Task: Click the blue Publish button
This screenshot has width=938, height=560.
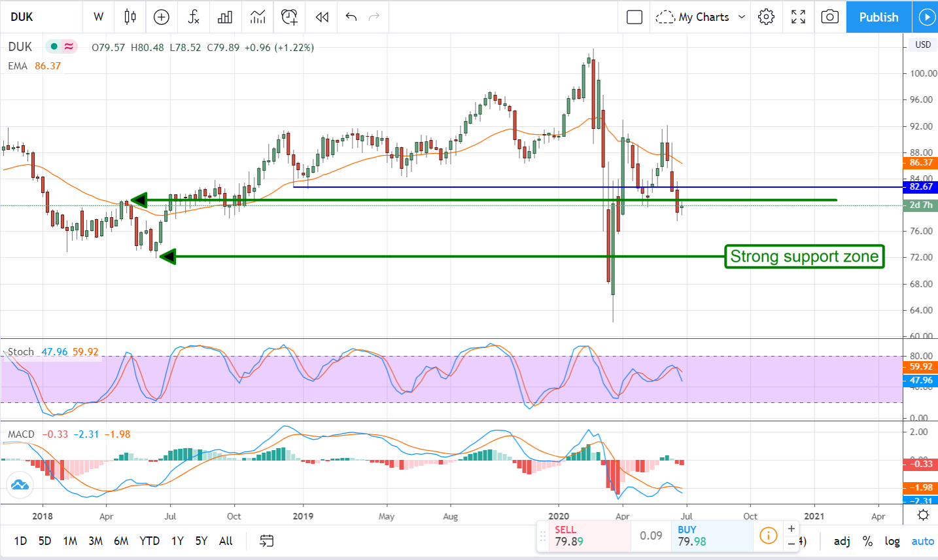Action: 878,17
